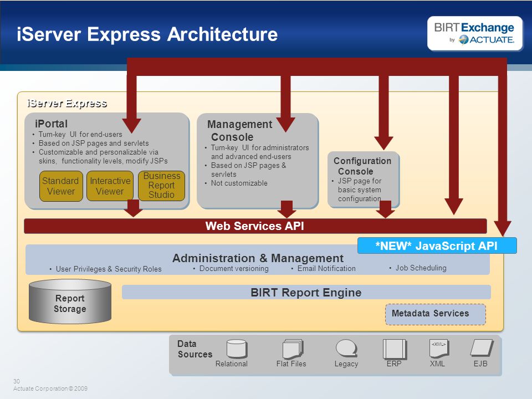This screenshot has width=532, height=399.
Task: Click the *NEW* JavaScript API box
Action: point(437,245)
